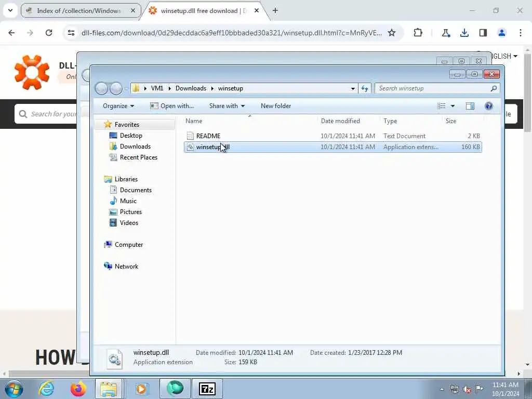Click the Chrome forward arrow
The width and height of the screenshot is (532, 399).
click(30, 33)
